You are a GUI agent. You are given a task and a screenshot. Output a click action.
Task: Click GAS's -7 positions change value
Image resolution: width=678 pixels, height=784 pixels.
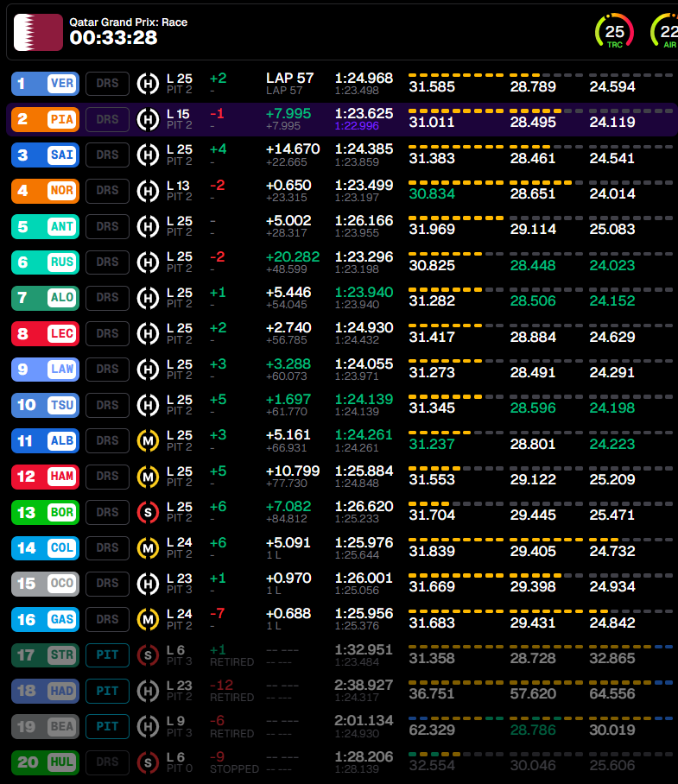coord(218,614)
